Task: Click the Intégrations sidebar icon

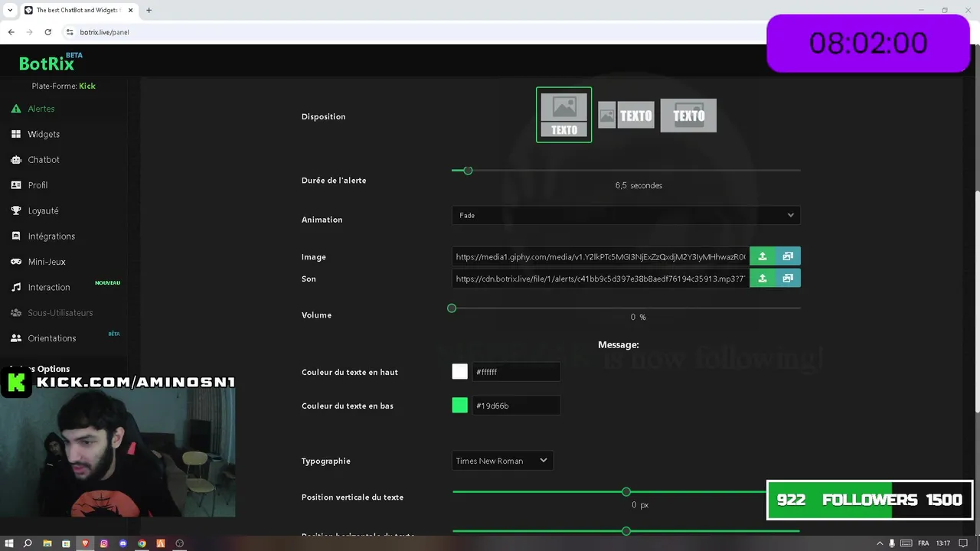Action: pyautogui.click(x=15, y=236)
